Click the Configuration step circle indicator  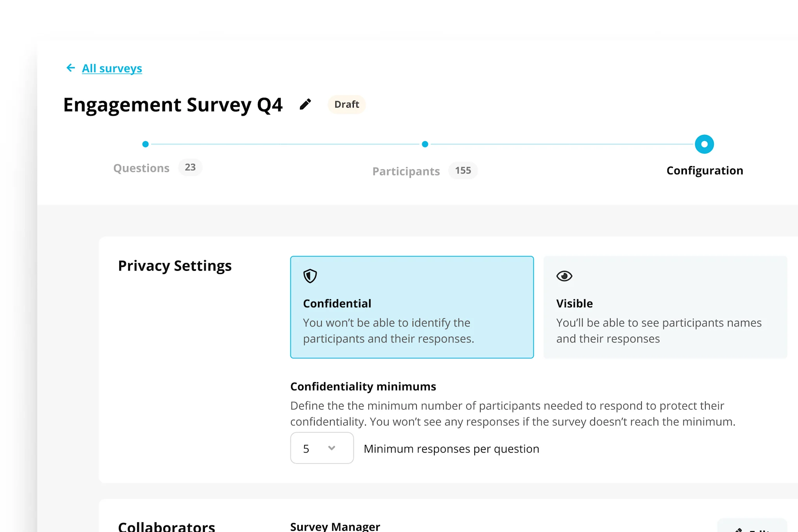pyautogui.click(x=704, y=144)
